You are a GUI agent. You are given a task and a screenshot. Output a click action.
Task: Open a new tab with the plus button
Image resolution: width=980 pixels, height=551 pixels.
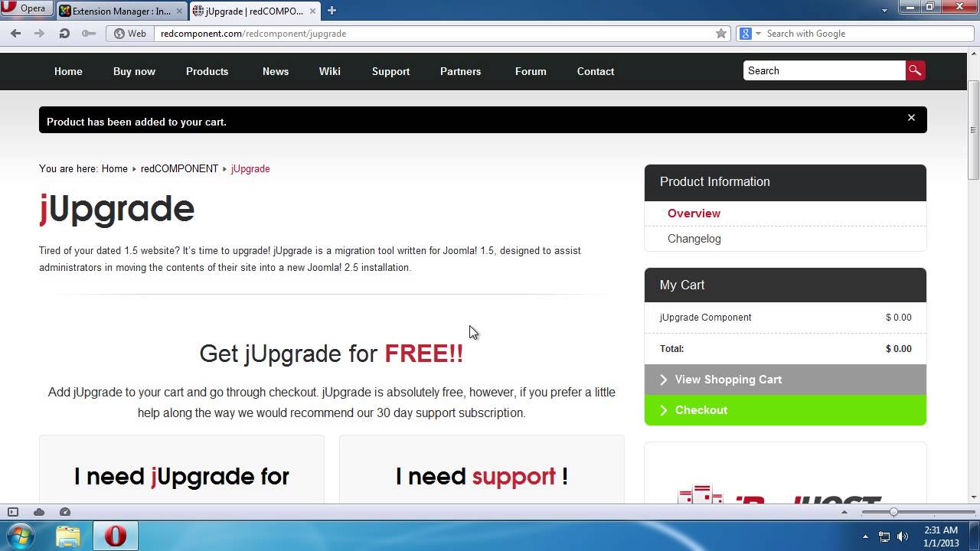[x=332, y=11]
